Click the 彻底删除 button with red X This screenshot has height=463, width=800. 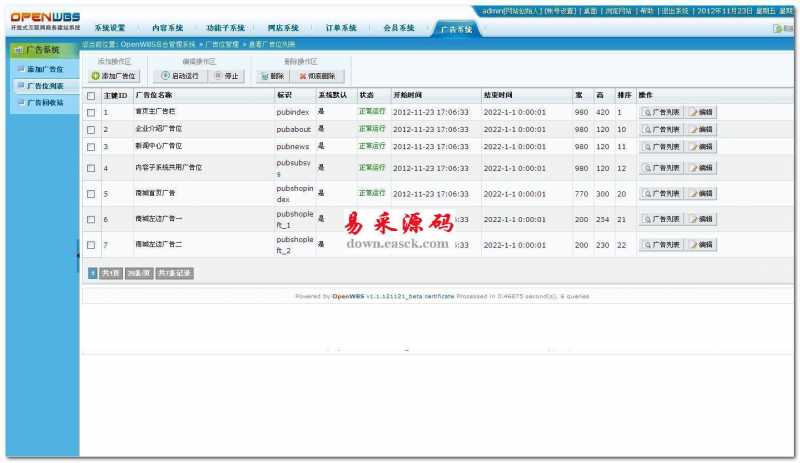pos(317,76)
